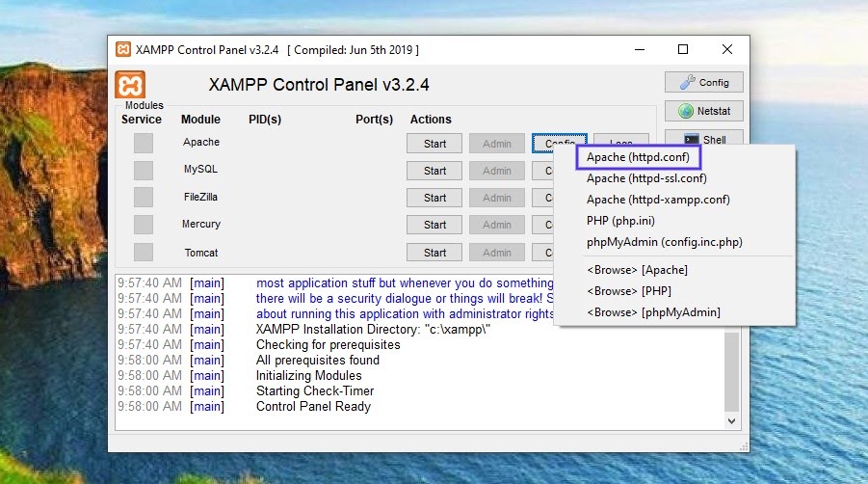Click the 'Starting Check-Timer' log line
Image resolution: width=868 pixels, height=484 pixels.
pos(315,391)
